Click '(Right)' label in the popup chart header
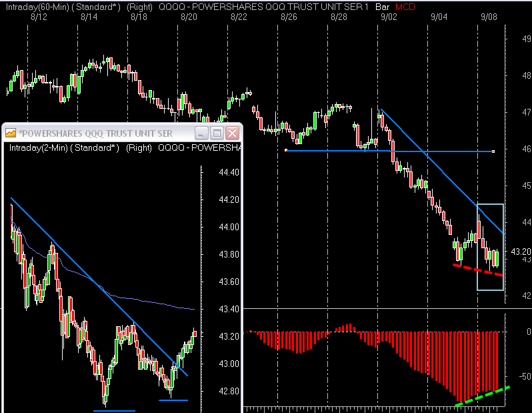Screen dimensions: 532x413 click(x=139, y=147)
